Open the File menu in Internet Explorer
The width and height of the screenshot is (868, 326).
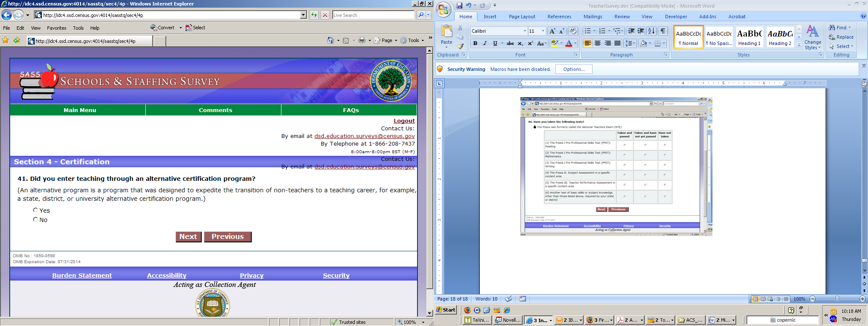[6, 28]
